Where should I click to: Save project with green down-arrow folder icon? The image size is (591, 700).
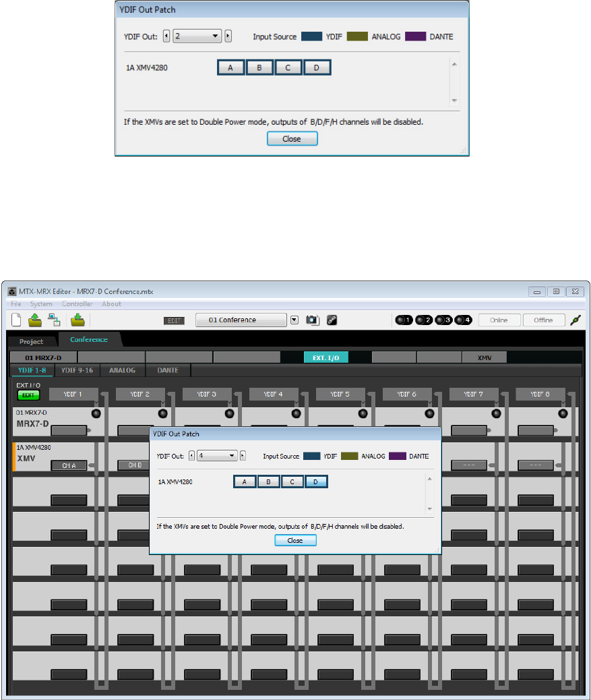[x=77, y=320]
